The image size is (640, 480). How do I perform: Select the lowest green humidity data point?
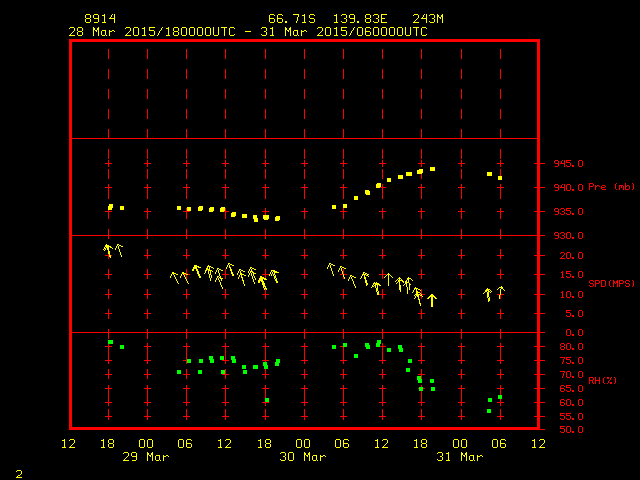click(489, 411)
